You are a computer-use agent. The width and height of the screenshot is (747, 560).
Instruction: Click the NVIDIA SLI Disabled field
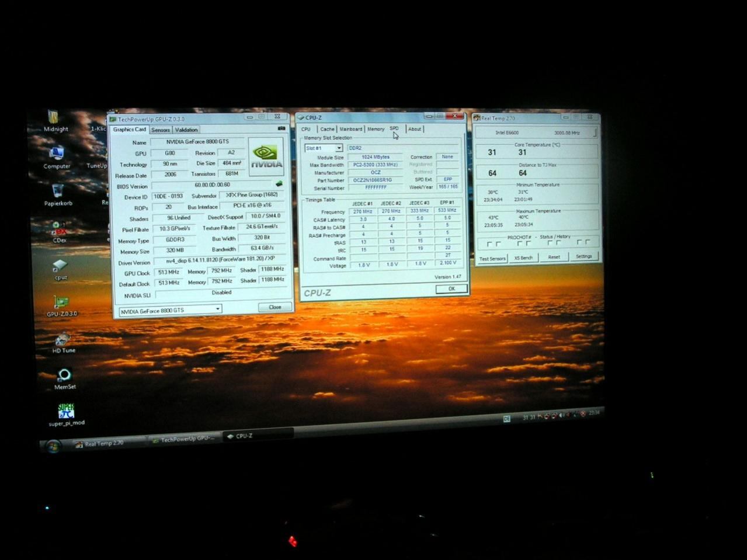221,293
